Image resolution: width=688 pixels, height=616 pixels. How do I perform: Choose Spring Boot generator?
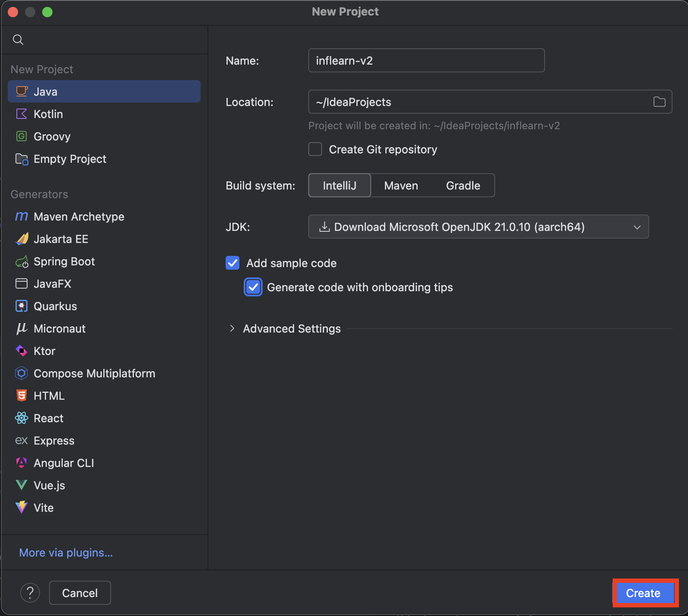104,261
